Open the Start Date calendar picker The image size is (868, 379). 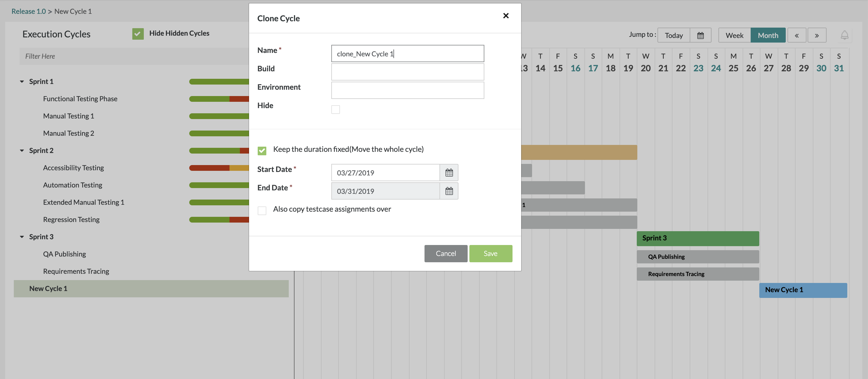click(449, 173)
